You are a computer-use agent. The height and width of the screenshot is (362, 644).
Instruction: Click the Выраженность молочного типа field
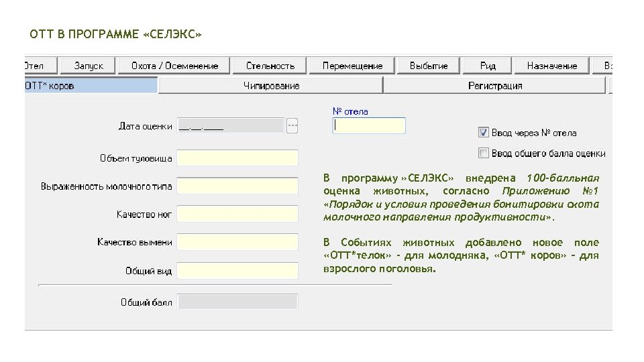238,186
